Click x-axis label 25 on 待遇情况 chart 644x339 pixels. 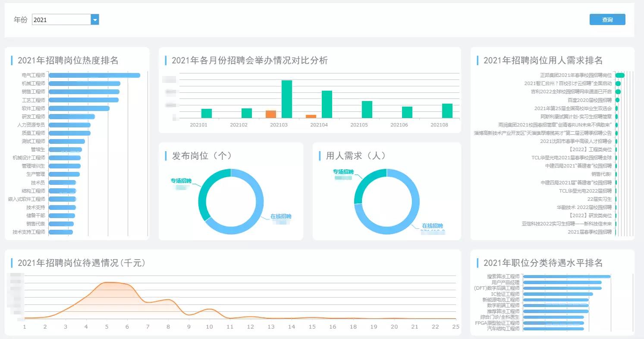pyautogui.click(x=456, y=327)
